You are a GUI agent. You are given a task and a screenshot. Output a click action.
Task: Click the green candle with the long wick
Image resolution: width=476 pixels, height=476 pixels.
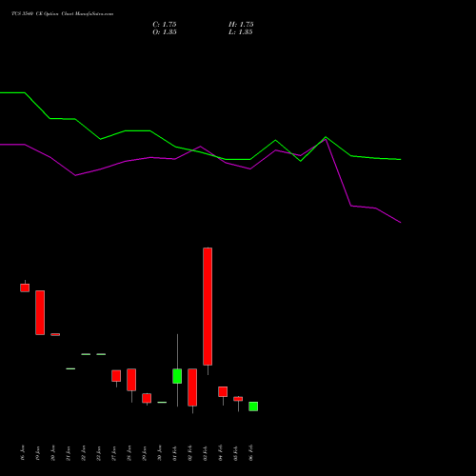point(177,376)
